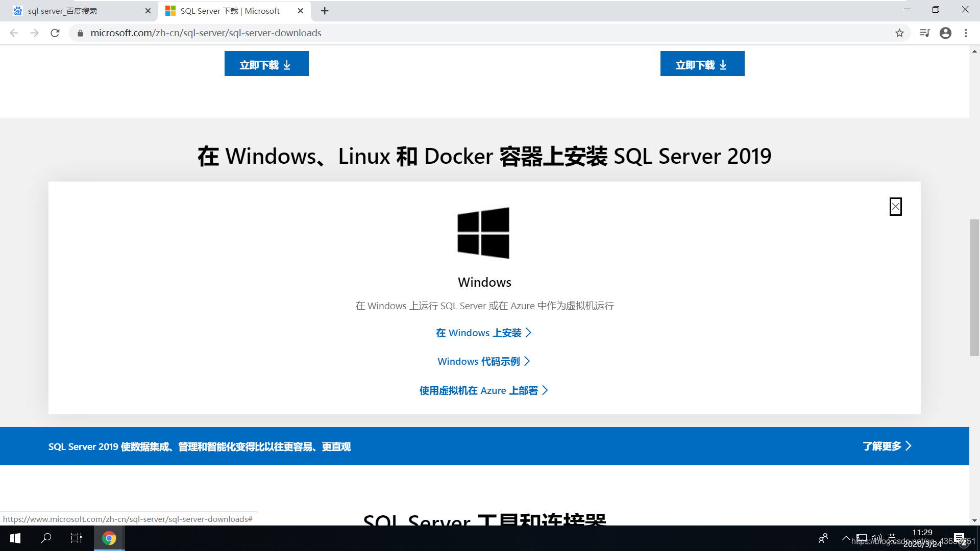Click 了解更多 in the blue banner

pos(887,446)
